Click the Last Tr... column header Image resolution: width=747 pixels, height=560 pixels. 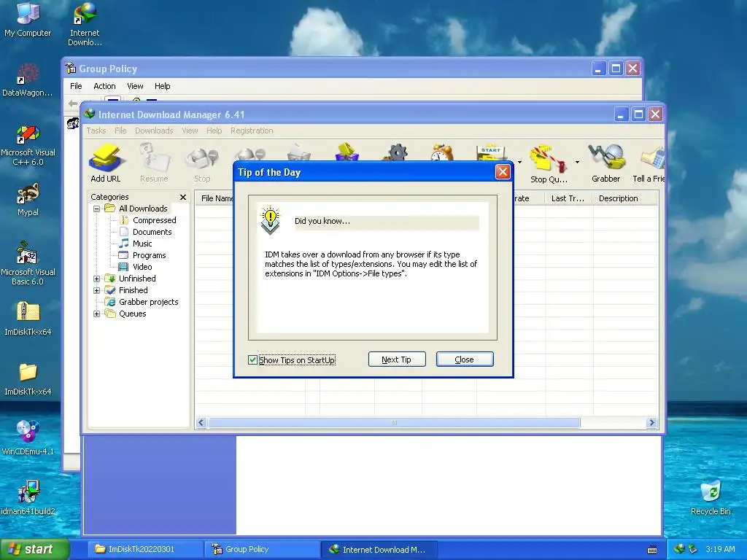pos(569,198)
